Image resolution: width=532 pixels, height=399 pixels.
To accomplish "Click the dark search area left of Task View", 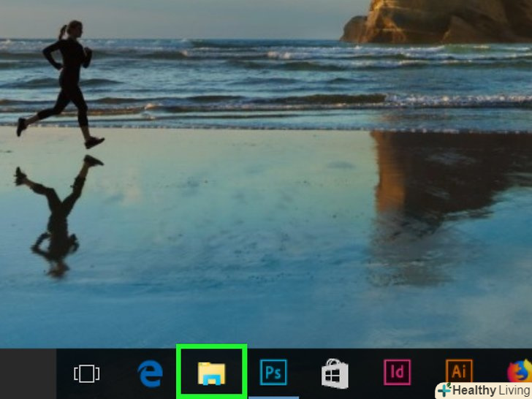I will tap(28, 373).
